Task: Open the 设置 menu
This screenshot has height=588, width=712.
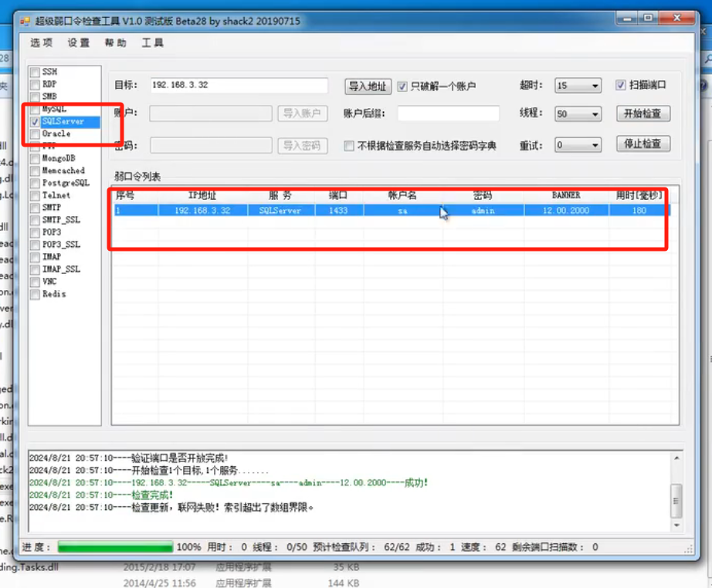Action: tap(79, 43)
